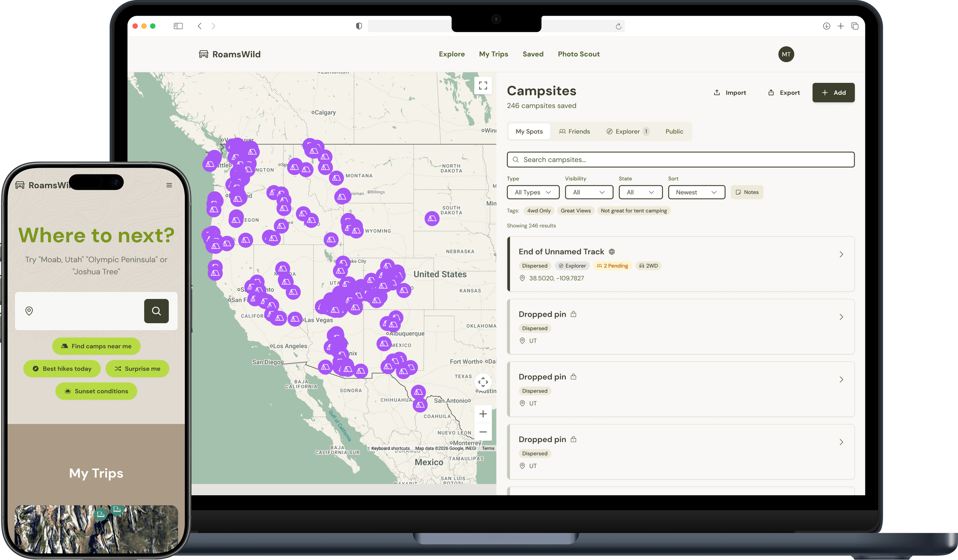The width and height of the screenshot is (958, 560).
Task: Open the phone satellite trip map thumbnail
Action: coord(96,529)
